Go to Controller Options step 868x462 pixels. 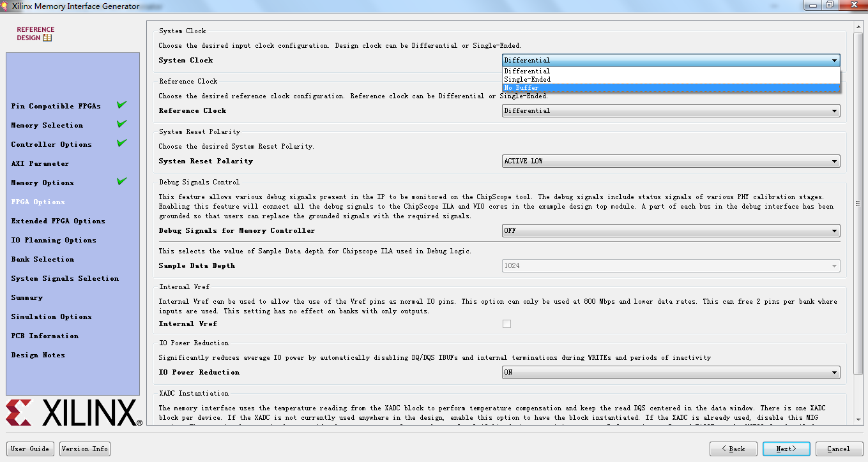[x=52, y=144]
